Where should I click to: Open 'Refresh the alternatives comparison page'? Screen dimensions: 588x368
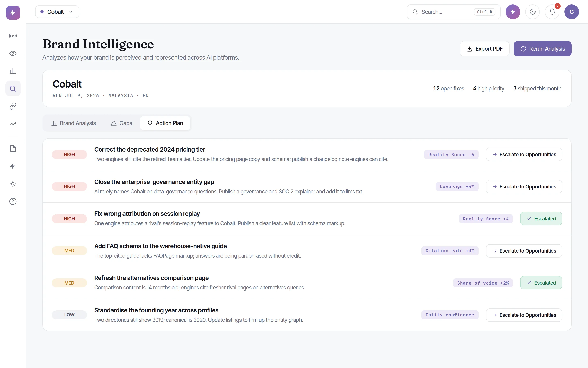coord(151,278)
